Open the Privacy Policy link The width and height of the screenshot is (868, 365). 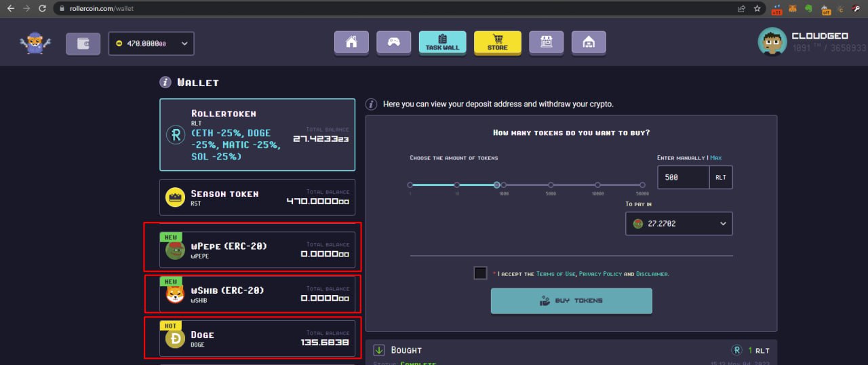click(600, 274)
